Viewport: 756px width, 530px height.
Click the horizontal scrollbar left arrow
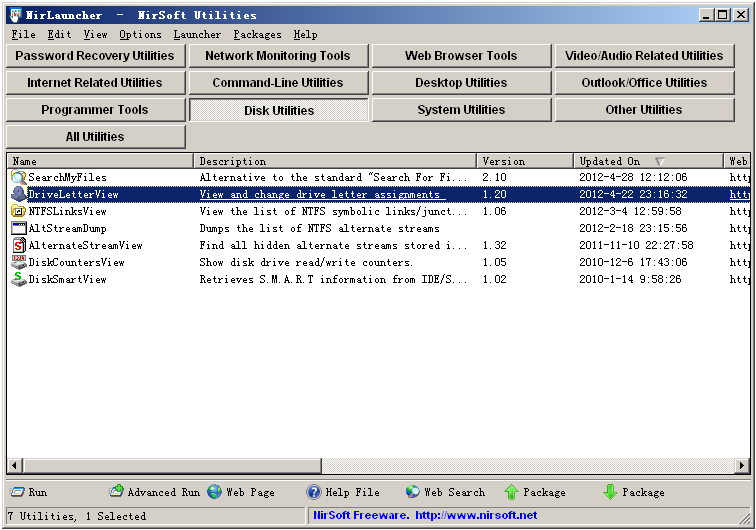click(x=14, y=465)
